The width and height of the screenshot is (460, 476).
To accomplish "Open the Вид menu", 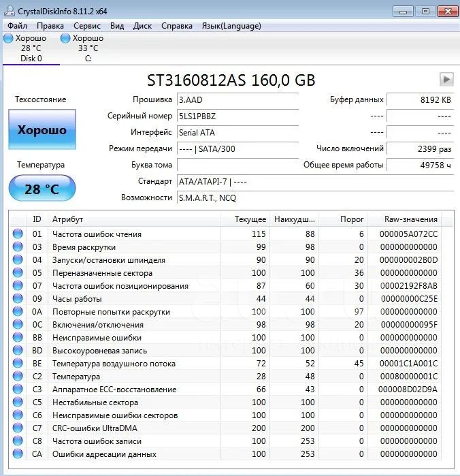I will 117,26.
